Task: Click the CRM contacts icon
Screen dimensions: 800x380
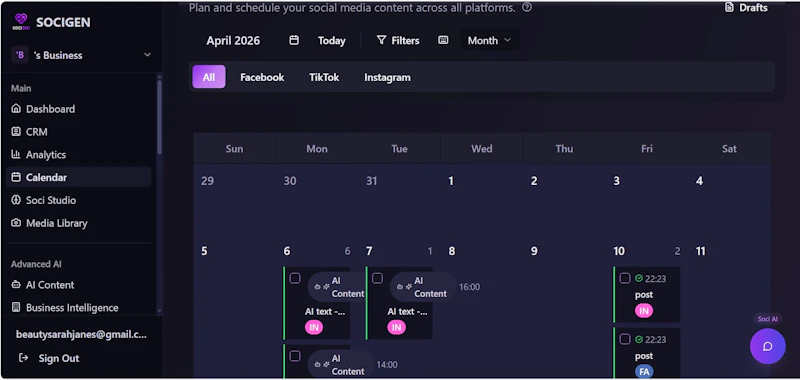Action: 16,132
